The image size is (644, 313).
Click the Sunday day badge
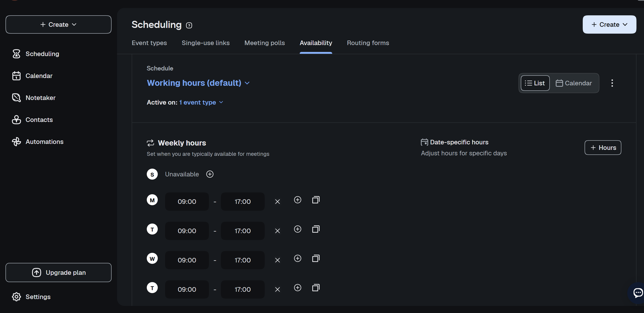point(152,174)
